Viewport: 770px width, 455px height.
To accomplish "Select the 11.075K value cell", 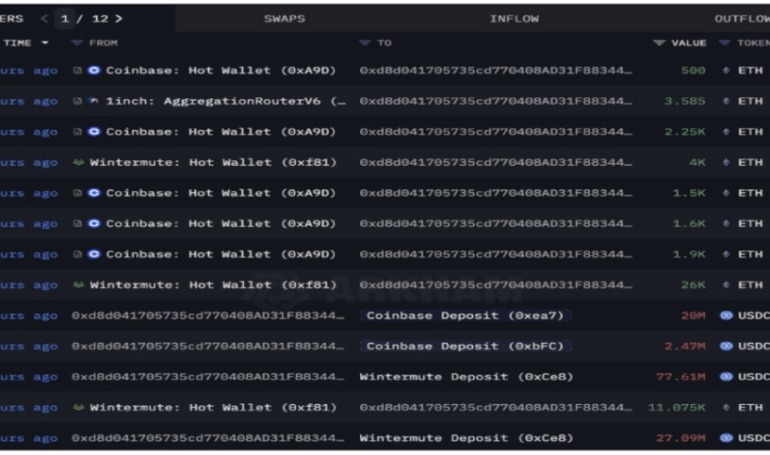I will (677, 407).
